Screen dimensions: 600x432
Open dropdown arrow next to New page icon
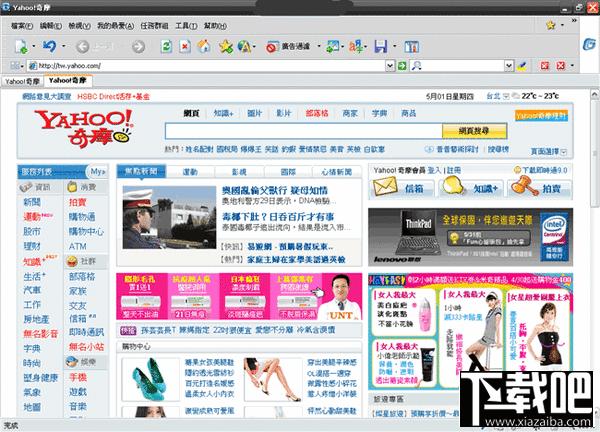point(34,46)
